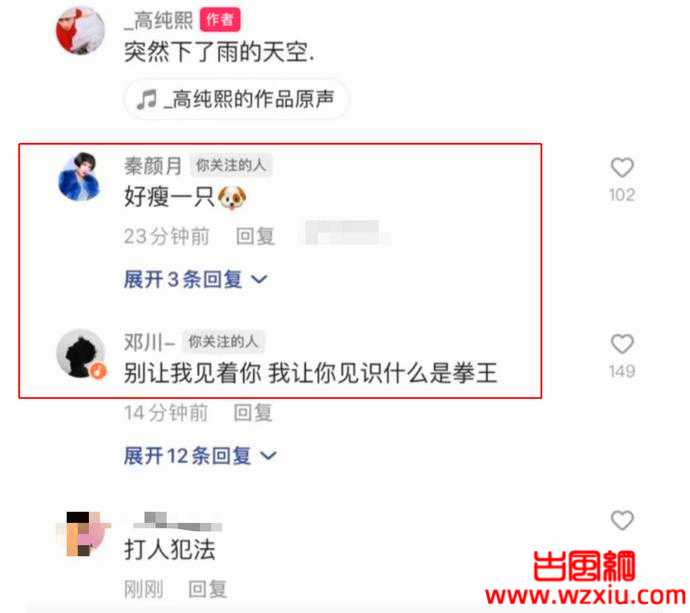
Task: Click the username 秦颜月
Action: click(153, 166)
